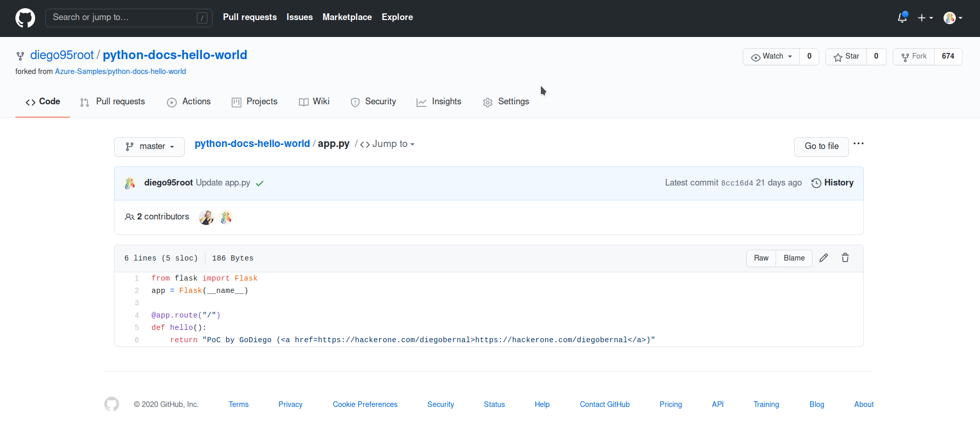Open the Update app.py commit message

[223, 183]
